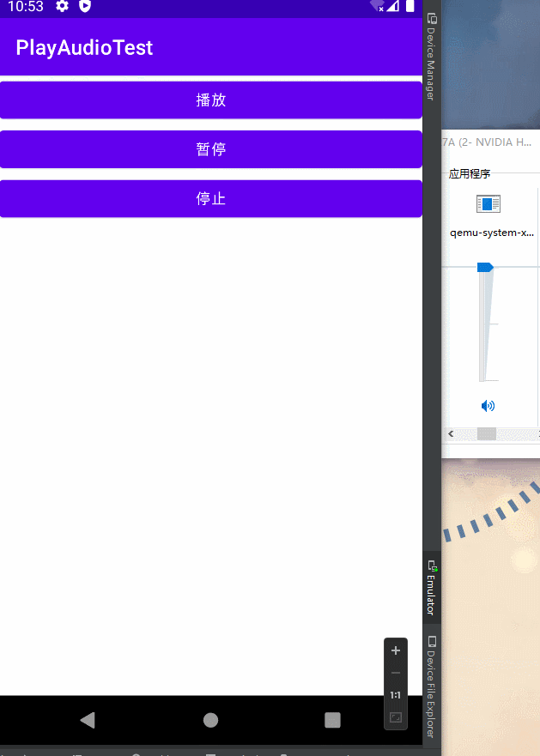Click the Wi-Fi status icon
Screen dimensions: 540x756
click(377, 6)
